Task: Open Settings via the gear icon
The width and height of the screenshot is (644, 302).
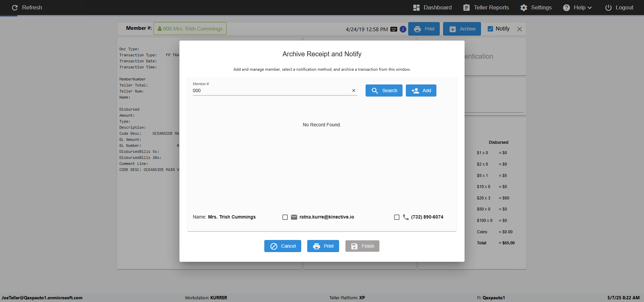Action: pyautogui.click(x=524, y=8)
